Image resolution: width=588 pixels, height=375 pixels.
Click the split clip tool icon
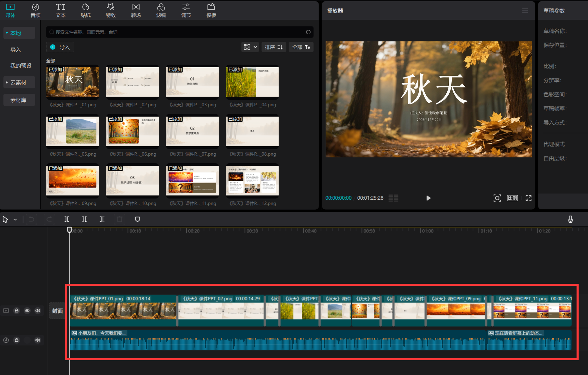click(x=67, y=219)
